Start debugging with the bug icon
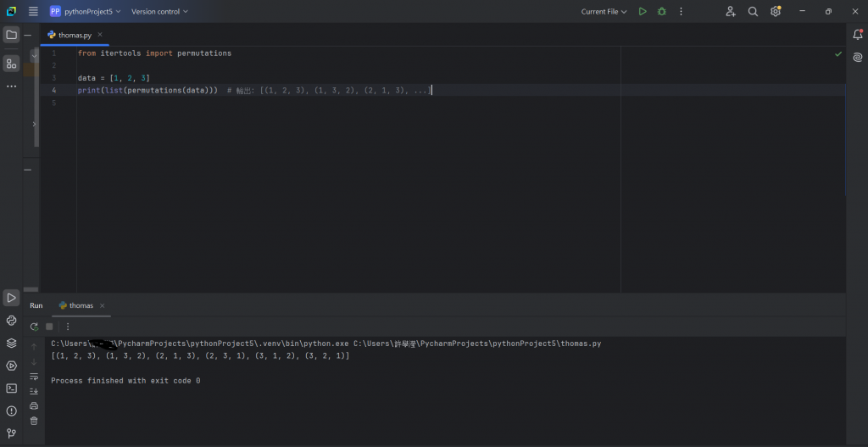The height and width of the screenshot is (447, 868). [x=661, y=11]
